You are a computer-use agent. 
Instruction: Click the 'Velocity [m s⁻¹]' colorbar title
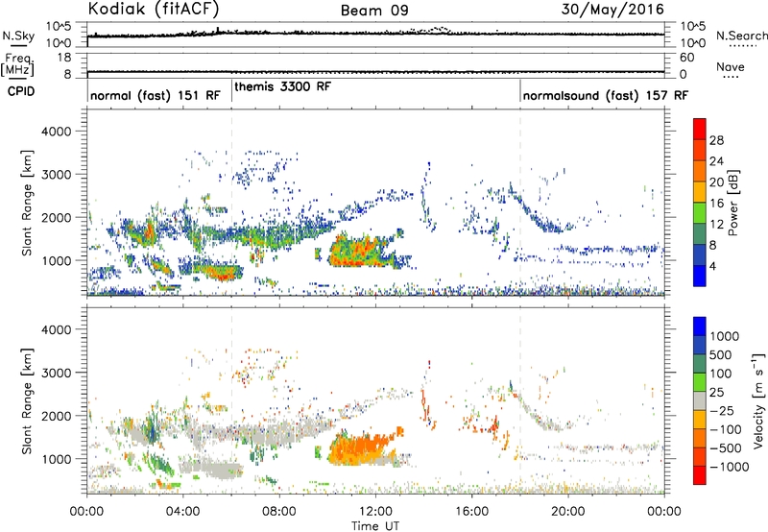pos(758,400)
